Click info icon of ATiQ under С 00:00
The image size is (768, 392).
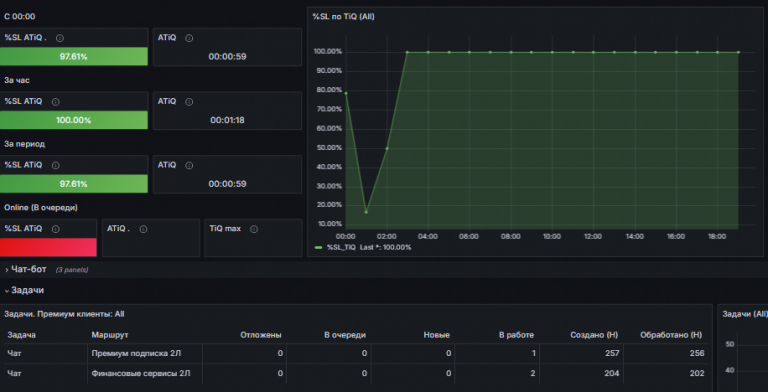(x=189, y=38)
